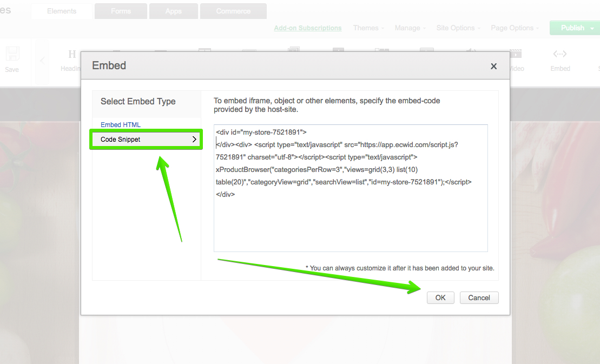Focus the embed code text area
The height and width of the screenshot is (364, 600).
[x=351, y=188]
